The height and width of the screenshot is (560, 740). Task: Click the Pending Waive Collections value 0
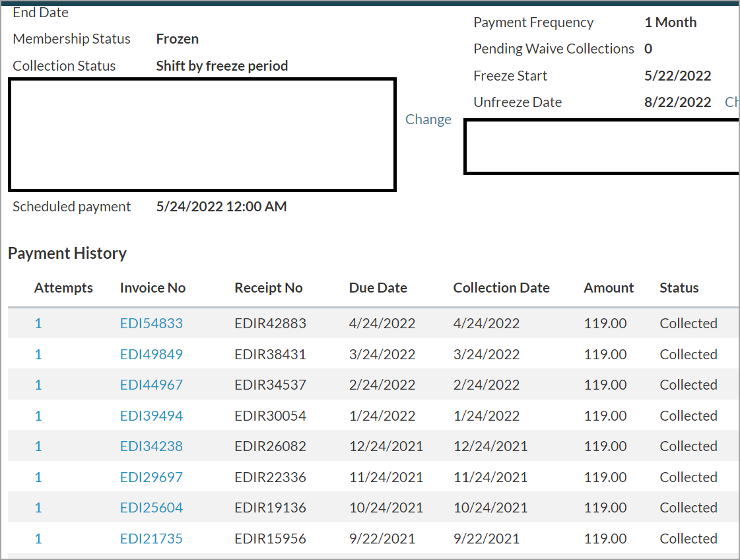pyautogui.click(x=648, y=49)
